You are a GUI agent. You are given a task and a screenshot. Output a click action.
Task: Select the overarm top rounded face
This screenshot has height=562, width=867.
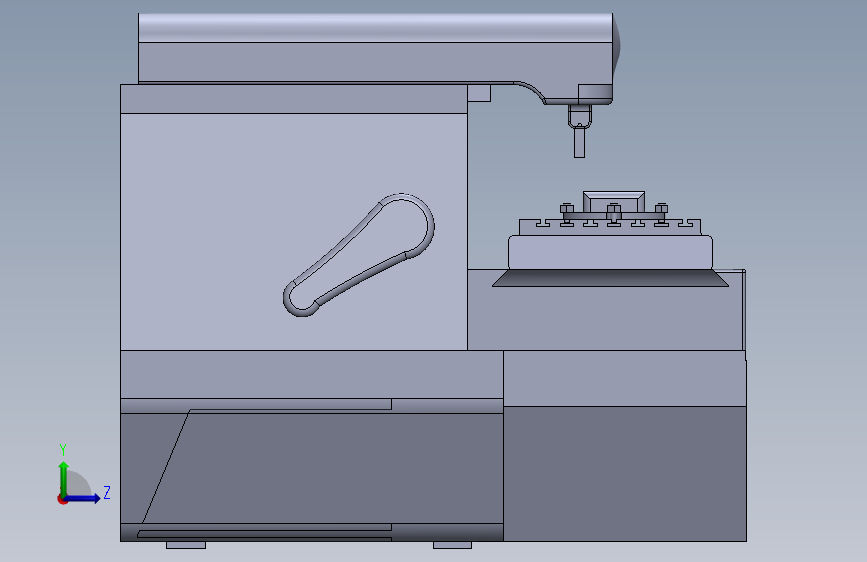coord(375,28)
